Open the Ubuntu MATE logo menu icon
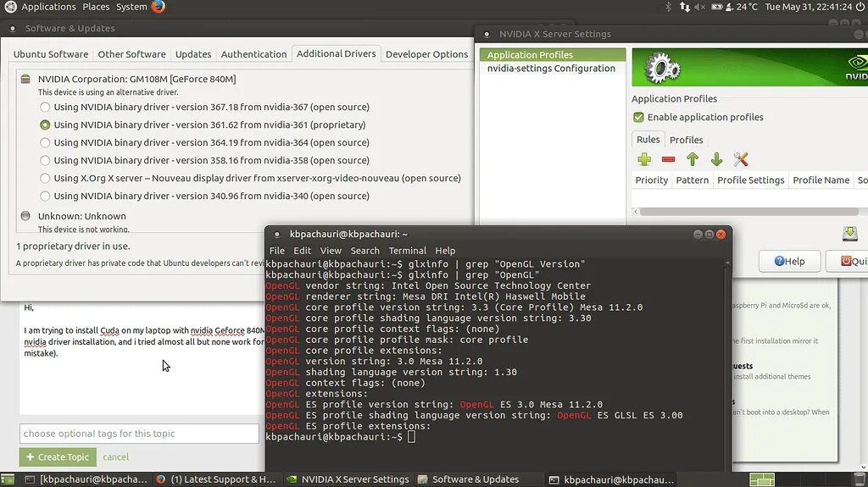This screenshot has height=487, width=868. pos(10,7)
